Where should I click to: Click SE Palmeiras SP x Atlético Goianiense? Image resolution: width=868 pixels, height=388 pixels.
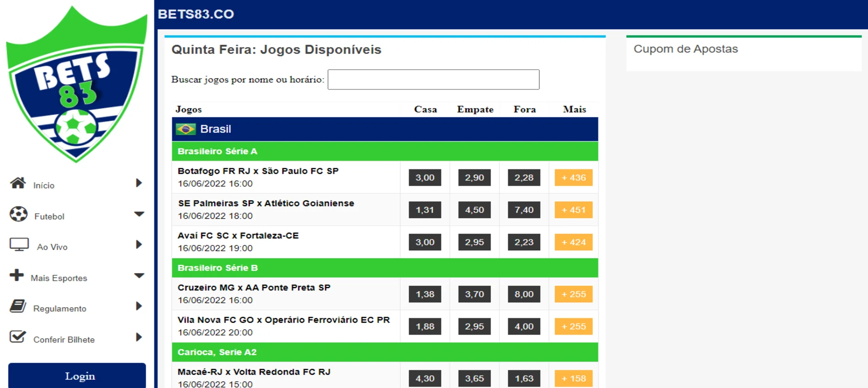click(266, 203)
